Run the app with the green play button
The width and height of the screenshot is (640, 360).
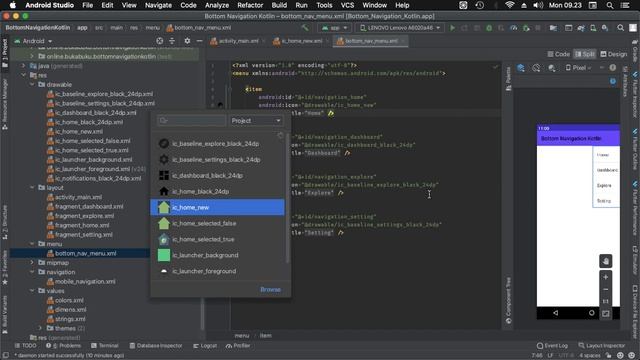pyautogui.click(x=452, y=28)
